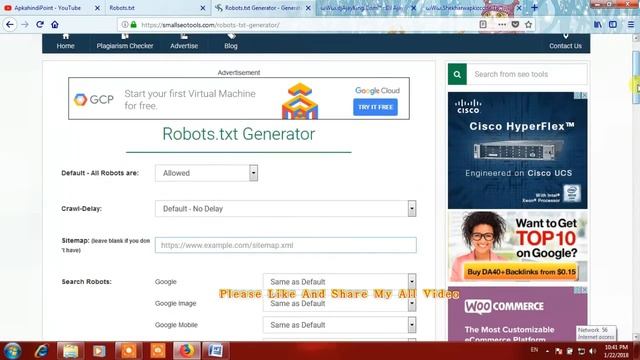Screen dimensions: 640x360
Task: Click the Sitemap URL input field
Action: [x=286, y=245]
